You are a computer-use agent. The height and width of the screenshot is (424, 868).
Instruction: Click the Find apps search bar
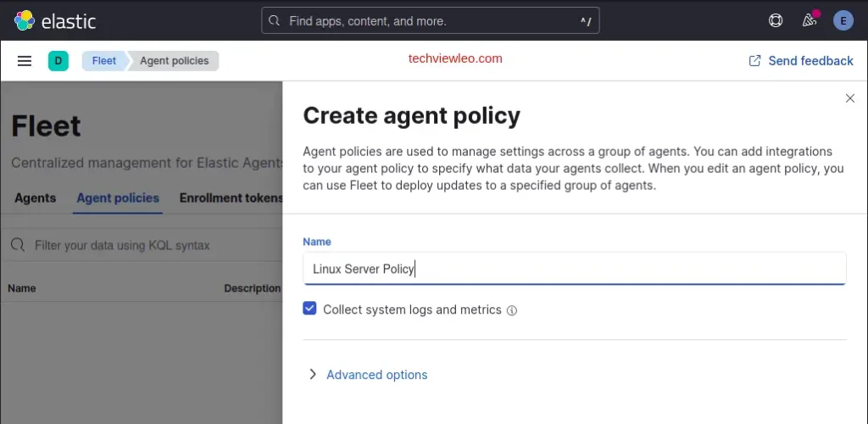[430, 20]
